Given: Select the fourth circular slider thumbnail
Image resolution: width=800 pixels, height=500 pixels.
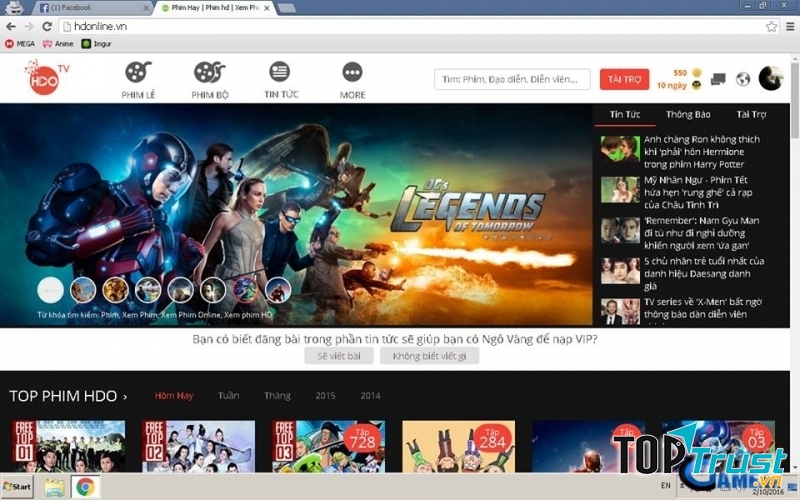Looking at the screenshot, I should point(148,290).
